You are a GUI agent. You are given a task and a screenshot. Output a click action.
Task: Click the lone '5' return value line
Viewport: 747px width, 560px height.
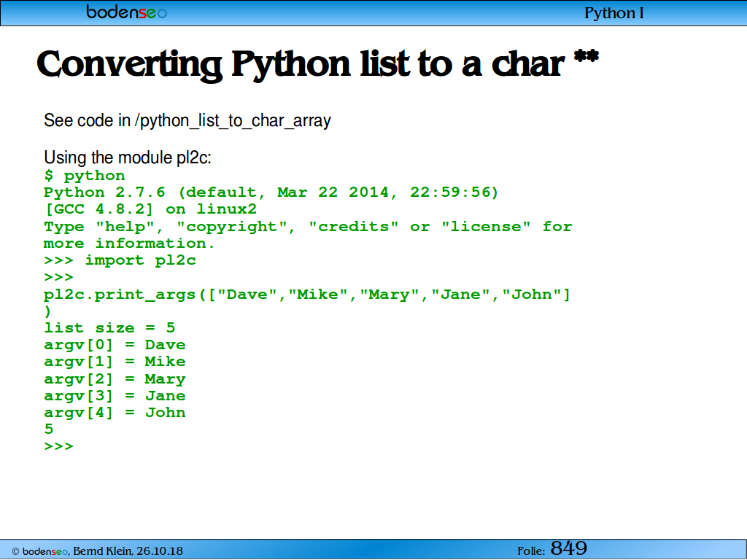[x=49, y=429]
